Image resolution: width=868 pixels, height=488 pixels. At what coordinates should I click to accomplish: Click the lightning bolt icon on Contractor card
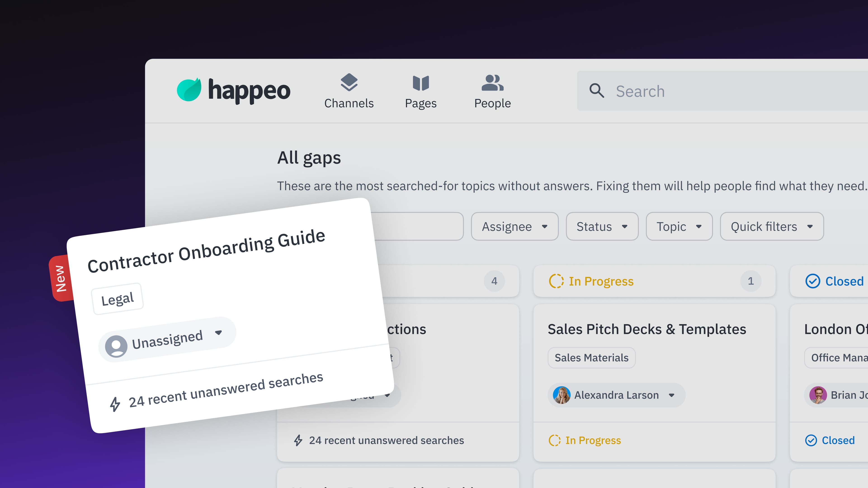click(x=115, y=404)
